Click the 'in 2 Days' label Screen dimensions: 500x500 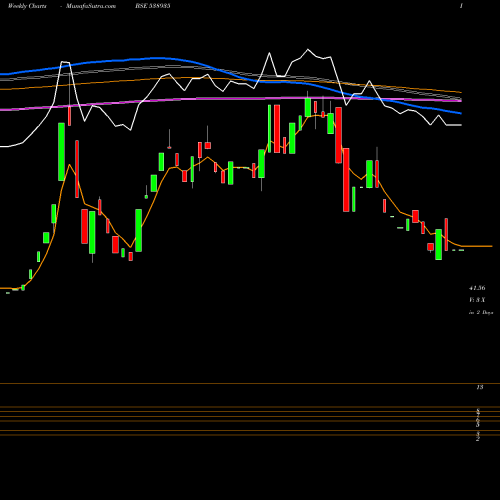pyautogui.click(x=481, y=313)
